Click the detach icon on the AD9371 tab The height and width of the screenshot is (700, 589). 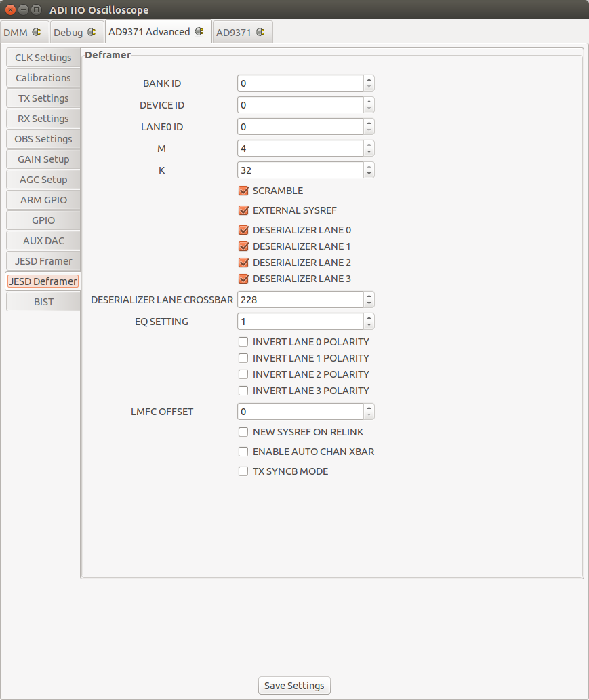[260, 32]
